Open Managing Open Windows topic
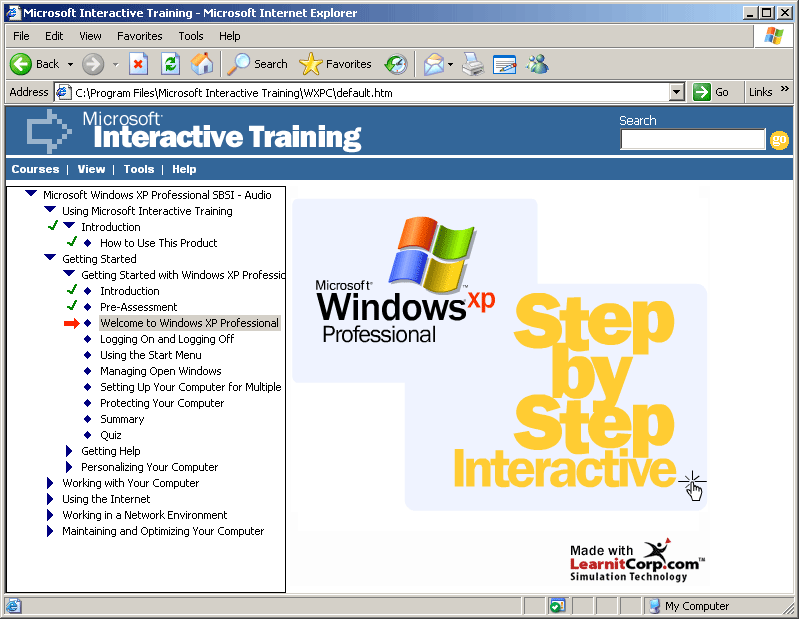Viewport: 799px width, 619px height. tap(161, 371)
